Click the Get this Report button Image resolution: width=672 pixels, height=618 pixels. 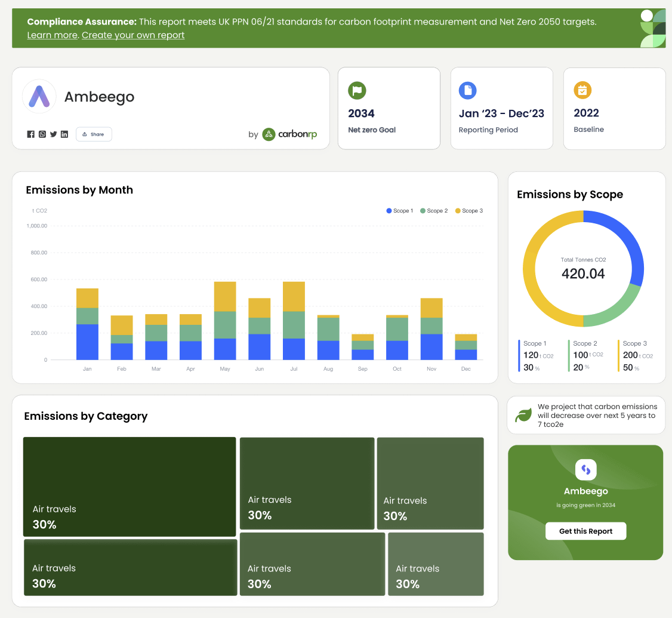[x=585, y=531]
